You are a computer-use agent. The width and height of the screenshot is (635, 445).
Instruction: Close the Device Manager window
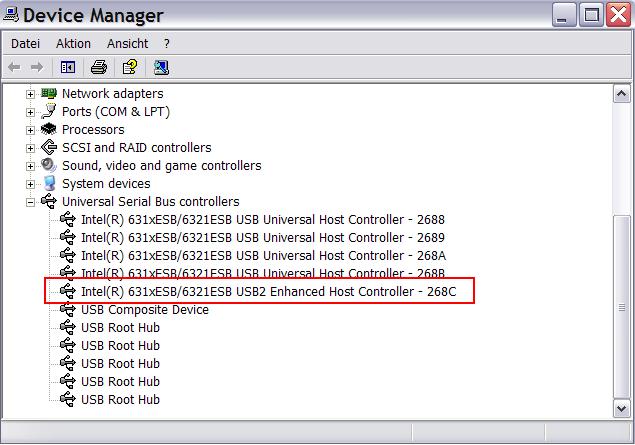coord(618,16)
